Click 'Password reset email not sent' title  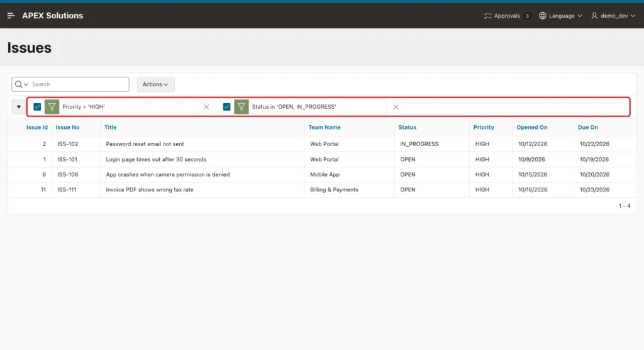[x=145, y=144]
